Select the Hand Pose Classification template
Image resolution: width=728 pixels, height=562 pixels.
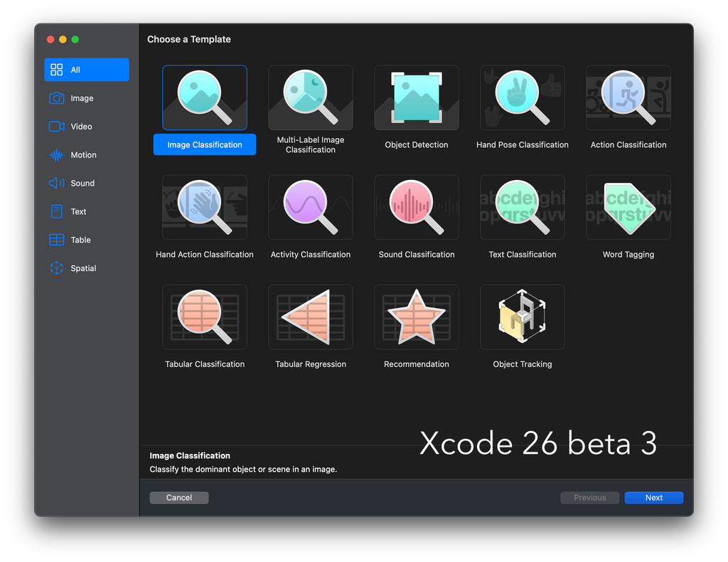click(523, 97)
